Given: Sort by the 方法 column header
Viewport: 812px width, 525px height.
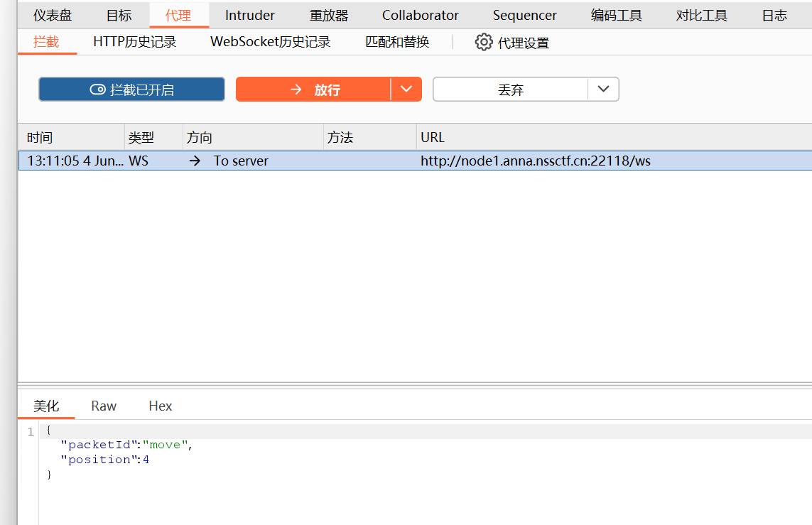Looking at the screenshot, I should point(369,137).
